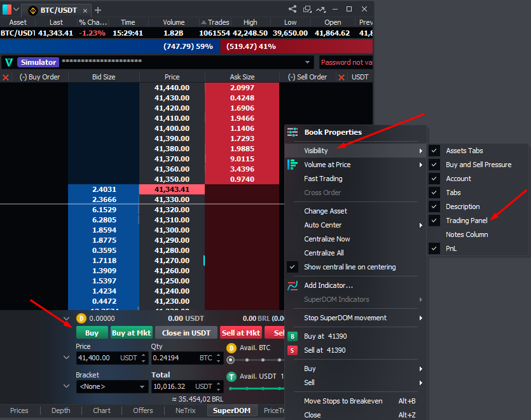Click the Avail. USDT green slider
The image size is (531, 420).
[x=256, y=388]
